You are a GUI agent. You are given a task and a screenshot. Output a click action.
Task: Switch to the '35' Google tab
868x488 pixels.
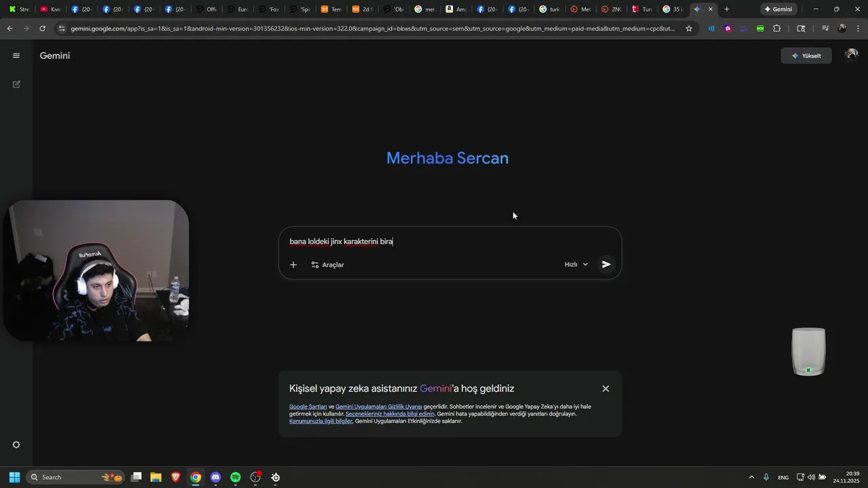tap(673, 9)
